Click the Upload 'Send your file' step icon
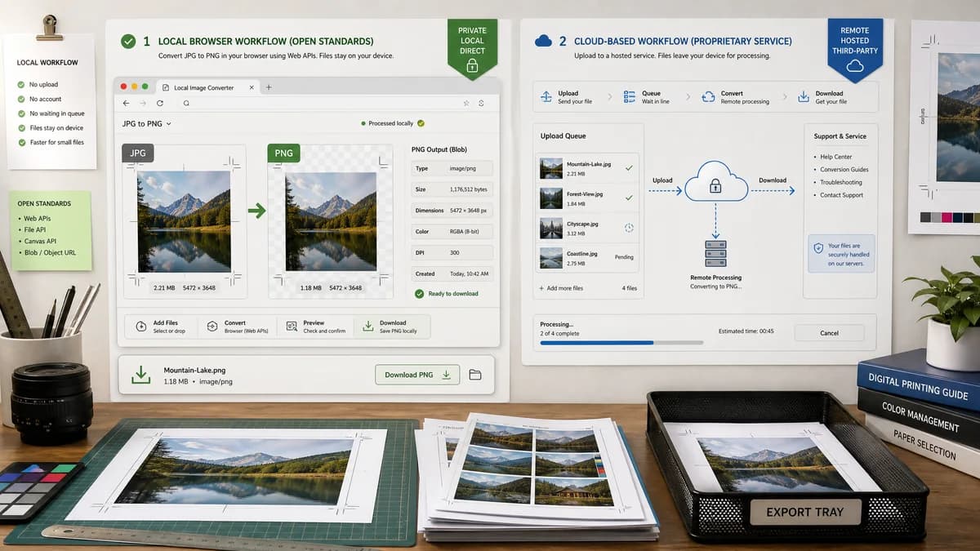 [x=546, y=97]
